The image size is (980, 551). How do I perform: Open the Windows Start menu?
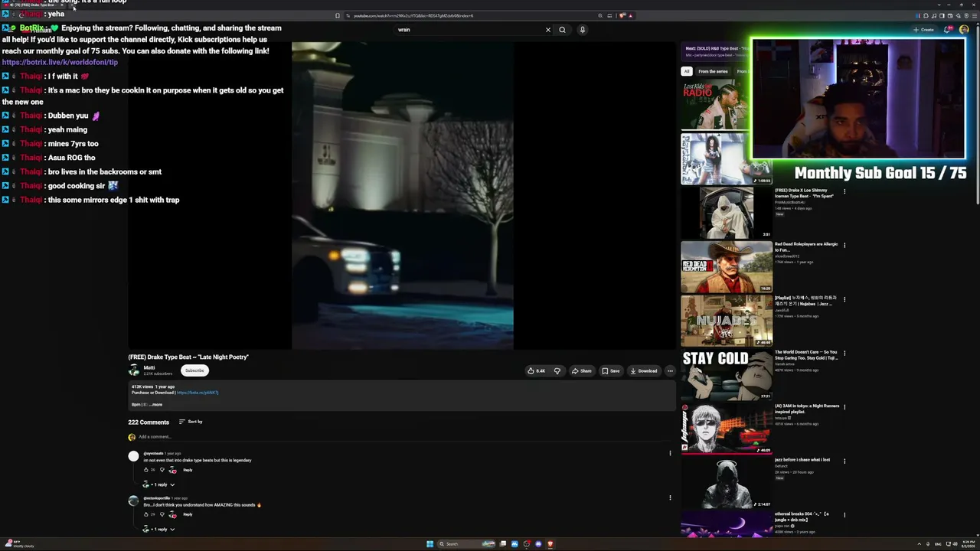430,544
